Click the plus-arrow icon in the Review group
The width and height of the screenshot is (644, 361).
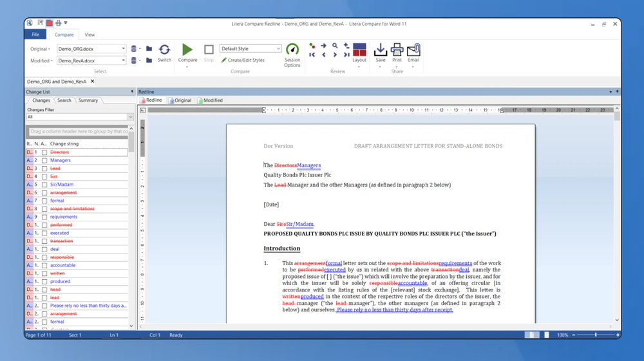point(346,46)
